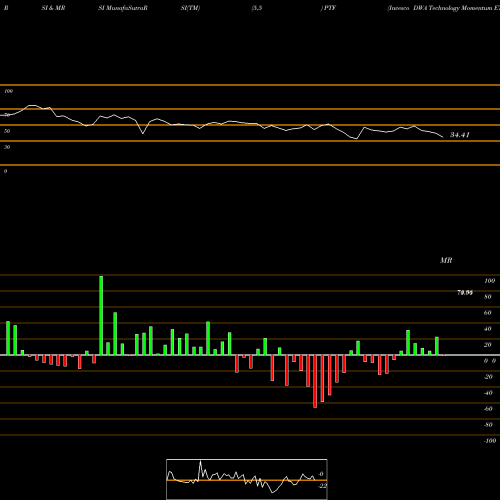Click the MR axis label -100

490,441
